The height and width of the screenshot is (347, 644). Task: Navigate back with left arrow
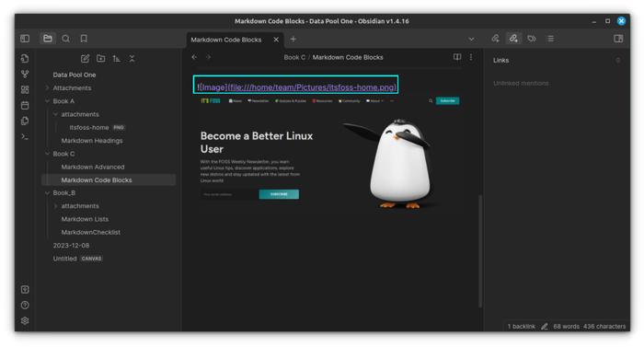[195, 57]
